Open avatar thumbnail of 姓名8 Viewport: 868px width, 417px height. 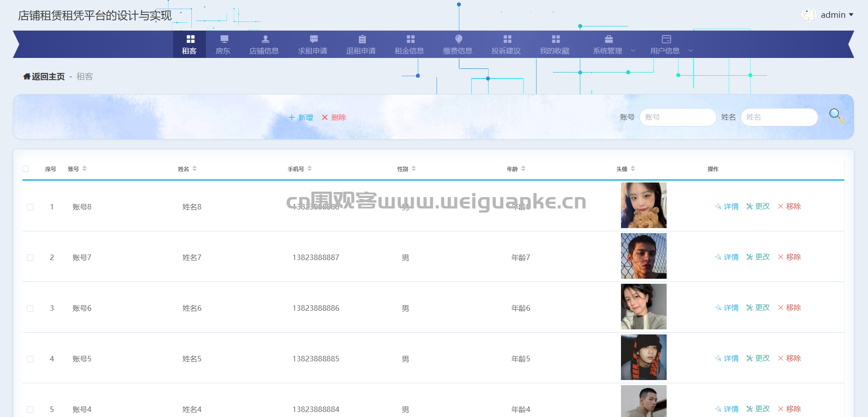(x=644, y=205)
